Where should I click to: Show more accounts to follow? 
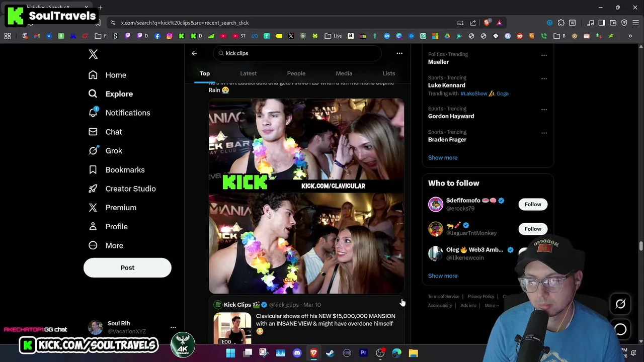tap(443, 276)
